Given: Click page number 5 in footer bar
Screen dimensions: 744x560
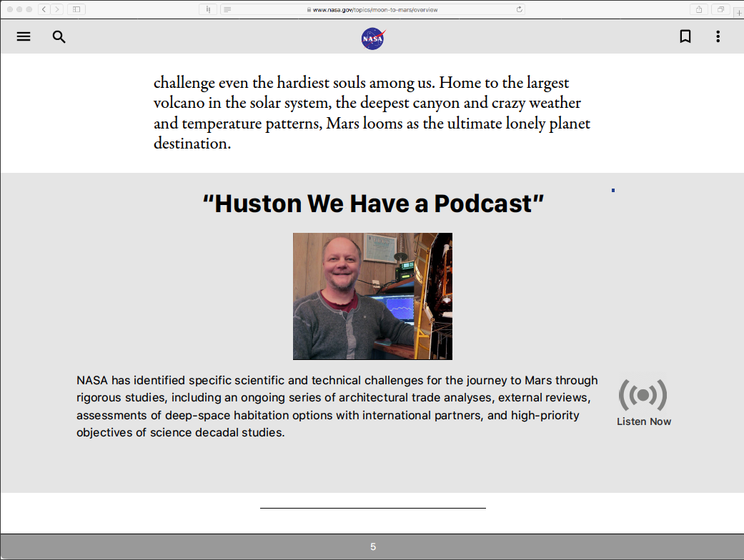Looking at the screenshot, I should tap(373, 546).
